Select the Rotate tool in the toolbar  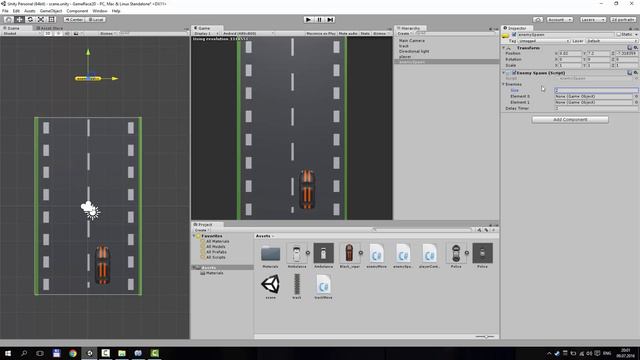(30, 20)
